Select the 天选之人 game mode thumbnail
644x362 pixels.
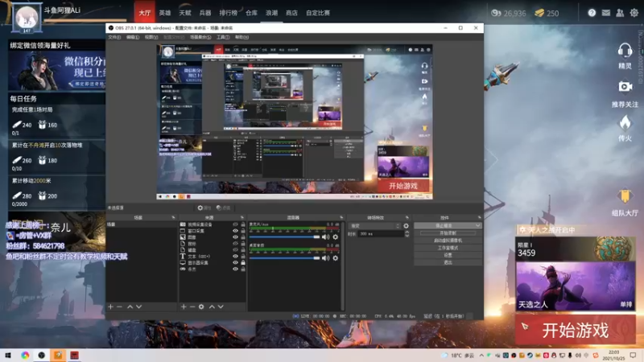coord(576,286)
